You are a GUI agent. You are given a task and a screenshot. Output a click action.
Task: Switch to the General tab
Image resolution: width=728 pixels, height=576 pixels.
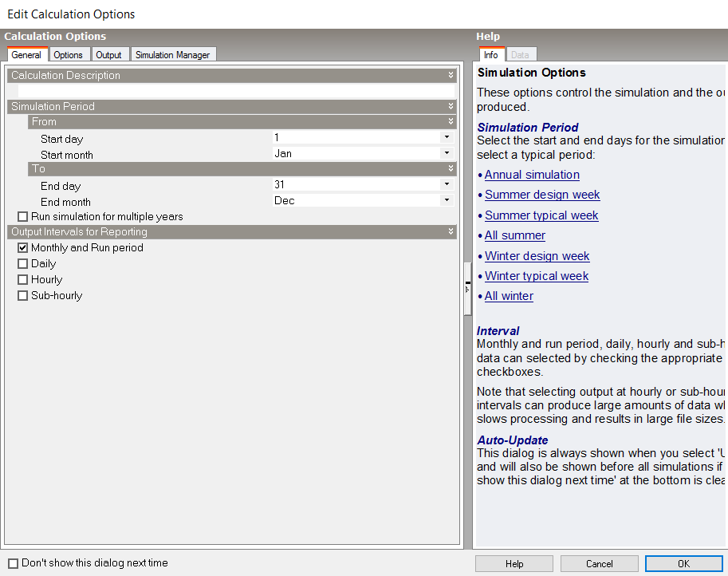tap(27, 54)
